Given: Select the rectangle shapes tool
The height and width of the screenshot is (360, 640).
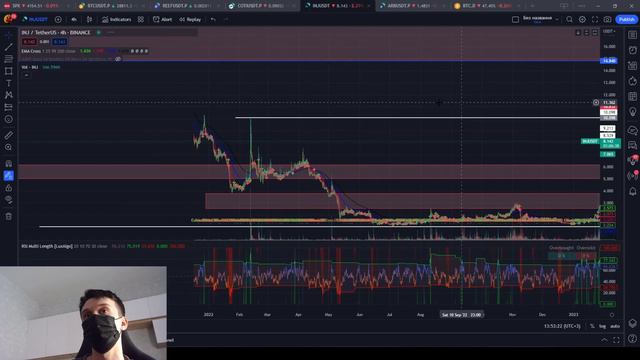Looking at the screenshot, I should tap(9, 71).
